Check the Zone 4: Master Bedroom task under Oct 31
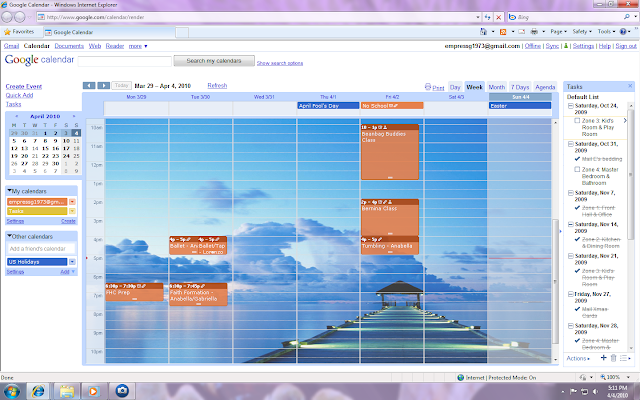This screenshot has height=400, width=640. point(577,169)
